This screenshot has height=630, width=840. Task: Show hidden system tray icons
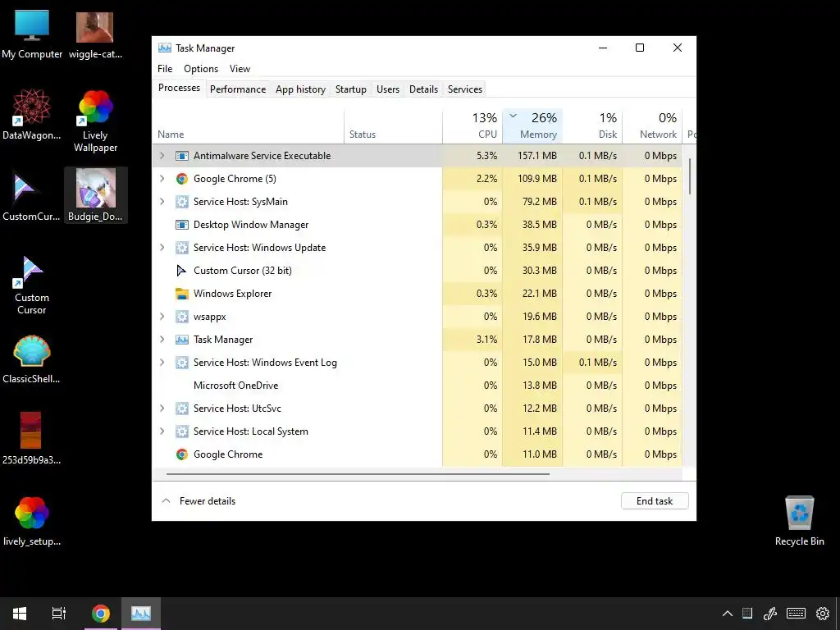pos(728,614)
